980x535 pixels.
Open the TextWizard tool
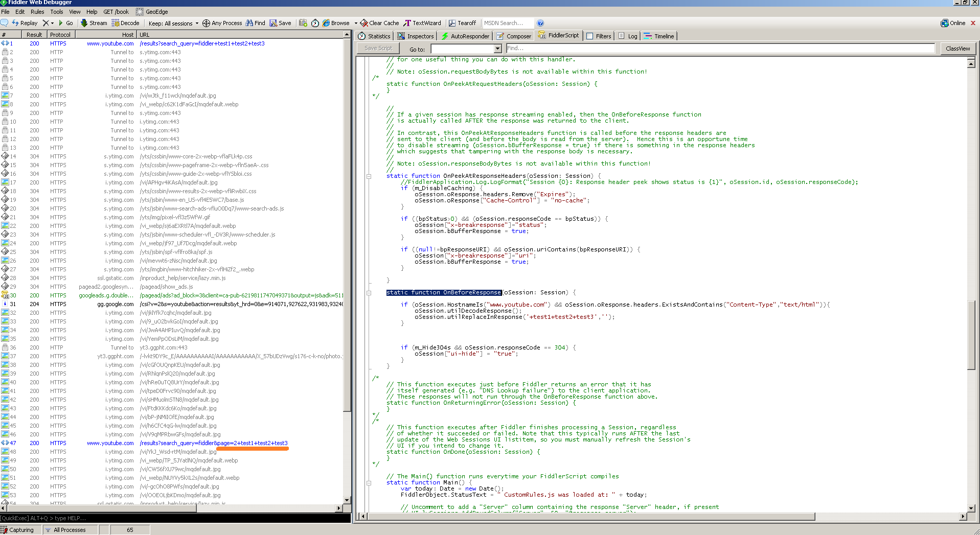pos(422,23)
